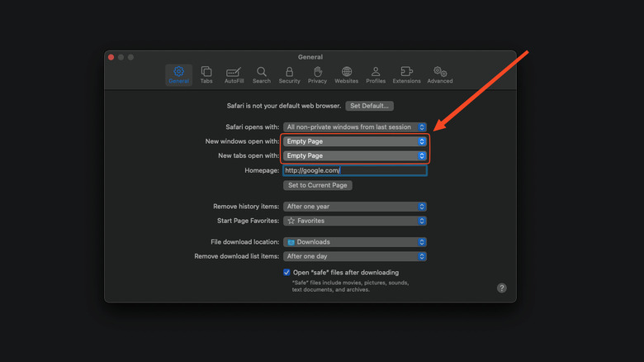Click the Set Default... button
644x362 pixels.
pos(370,106)
